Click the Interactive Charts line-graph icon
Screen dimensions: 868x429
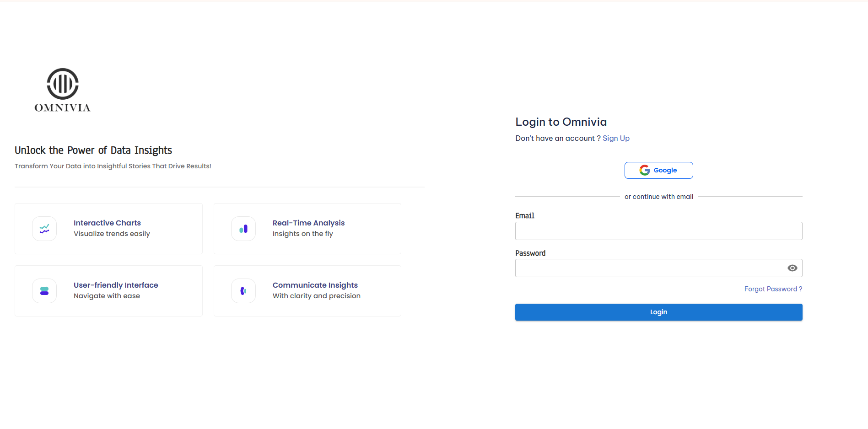point(44,229)
